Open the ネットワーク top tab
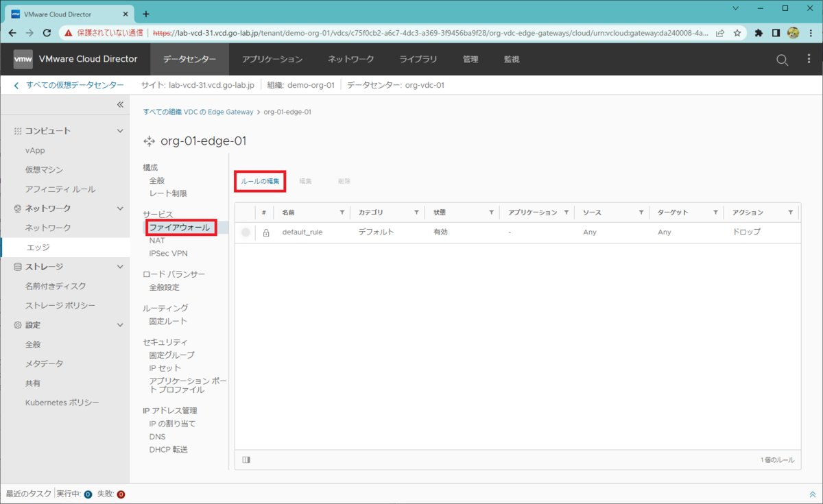Image resolution: width=823 pixels, height=504 pixels. pos(350,60)
